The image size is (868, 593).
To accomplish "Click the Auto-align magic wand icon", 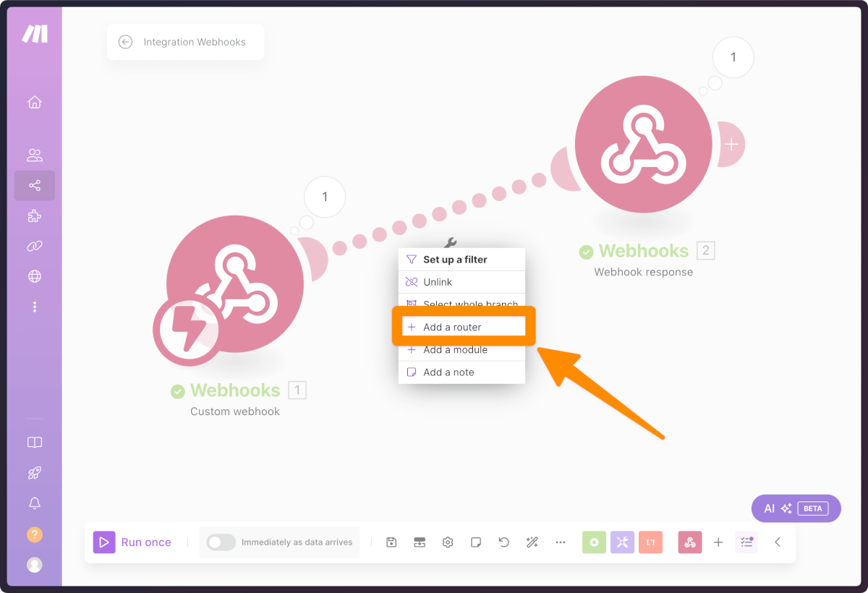I will point(532,542).
